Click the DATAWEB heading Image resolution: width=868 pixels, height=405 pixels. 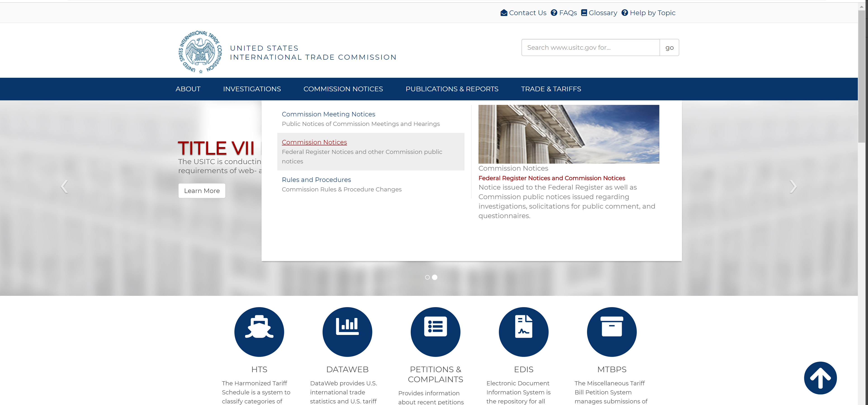(347, 369)
